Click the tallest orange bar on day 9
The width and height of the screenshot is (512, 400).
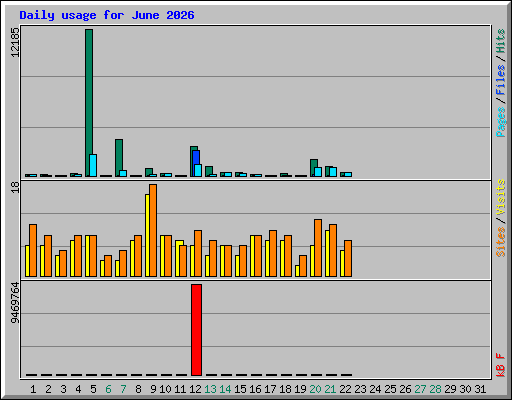[153, 230]
